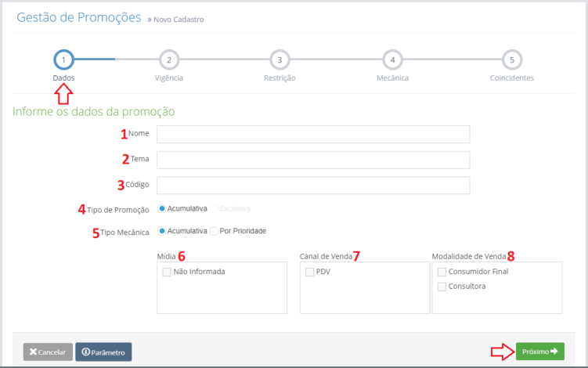Click the Cancelar button
Screen dimensions: 588x368
click(x=48, y=352)
